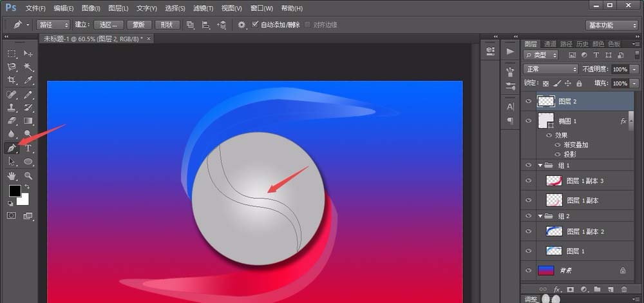Pick the Hand tool
644x303 pixels.
pos(12,175)
